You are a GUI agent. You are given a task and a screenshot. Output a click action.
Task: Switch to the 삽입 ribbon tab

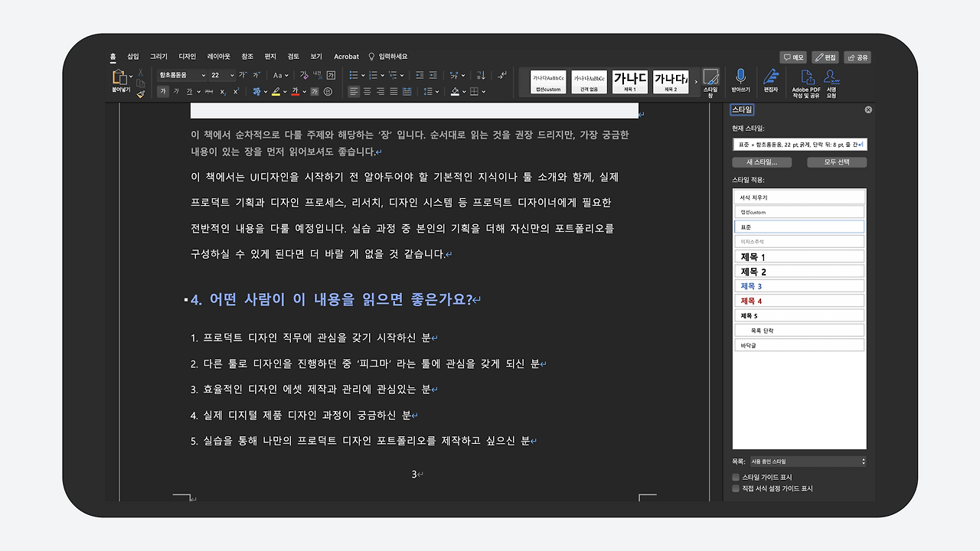pos(133,57)
